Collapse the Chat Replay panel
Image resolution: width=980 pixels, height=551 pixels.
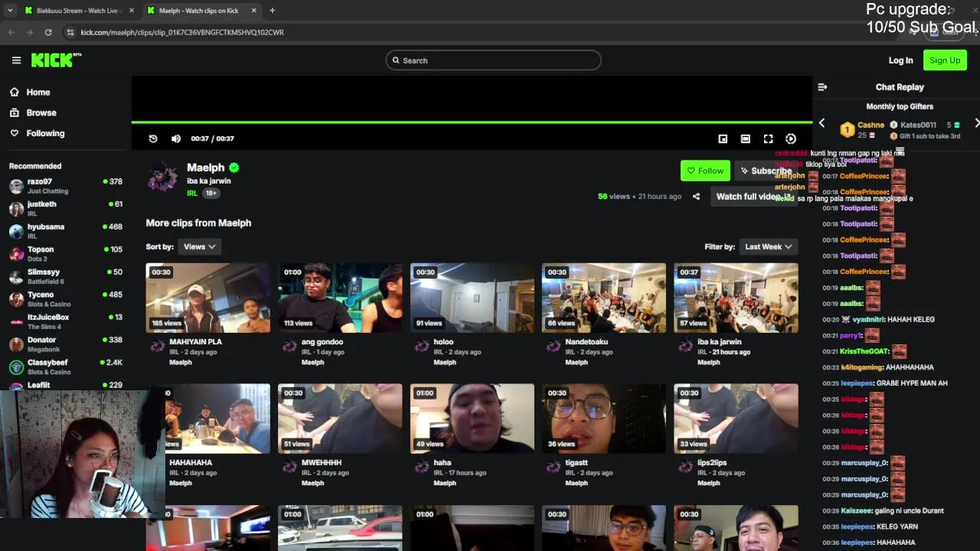click(x=822, y=87)
